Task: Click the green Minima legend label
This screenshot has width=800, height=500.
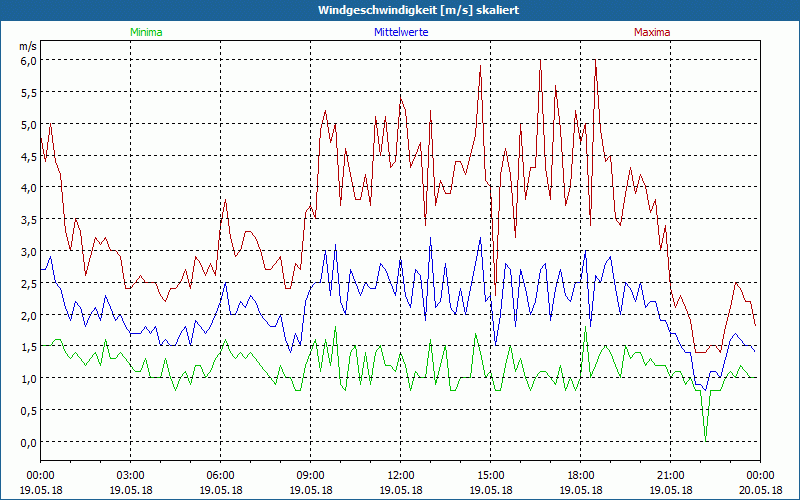Action: pos(145,32)
